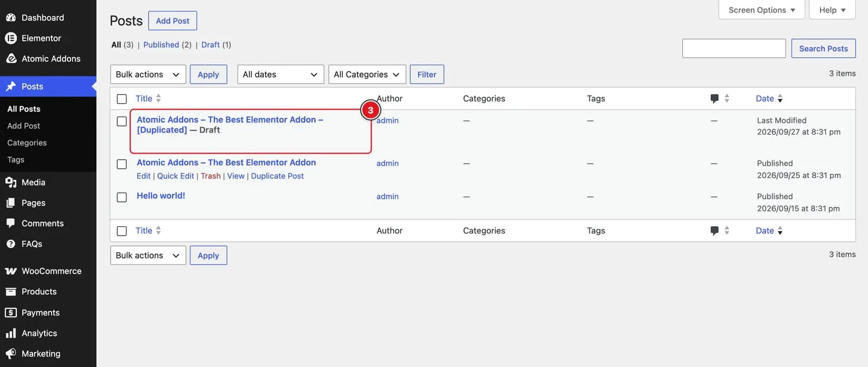Screen dimensions: 868x367
Task: Click the Payments dollar icon
Action: click(11, 313)
